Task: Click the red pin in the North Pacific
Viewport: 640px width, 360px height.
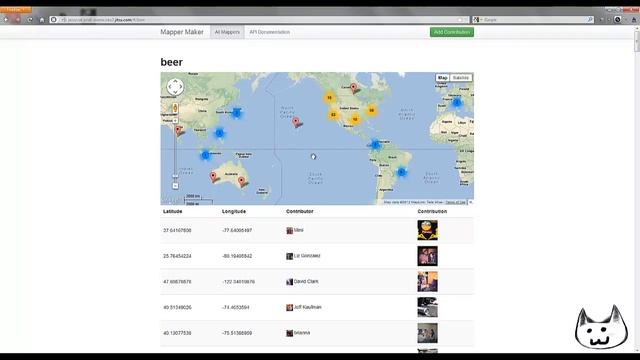Action: pos(296,122)
